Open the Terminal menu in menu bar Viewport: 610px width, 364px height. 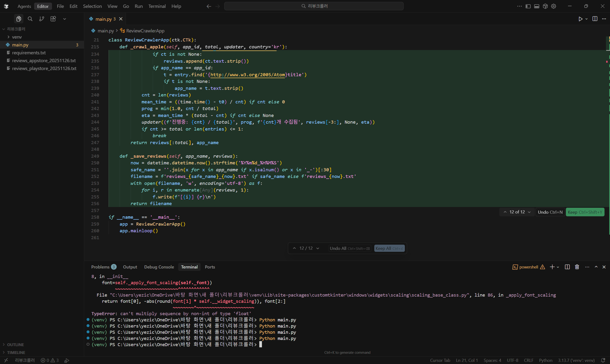tap(157, 6)
